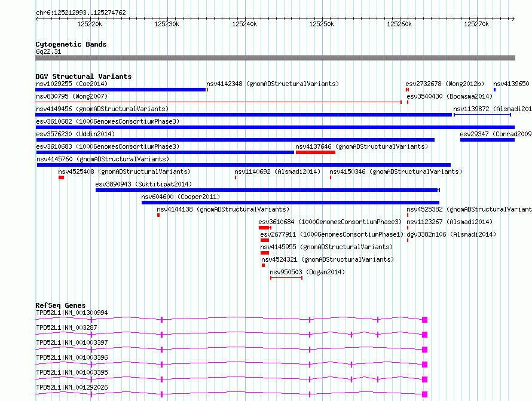Select the nsv4142348 gnomAD variant label

pyautogui.click(x=273, y=84)
